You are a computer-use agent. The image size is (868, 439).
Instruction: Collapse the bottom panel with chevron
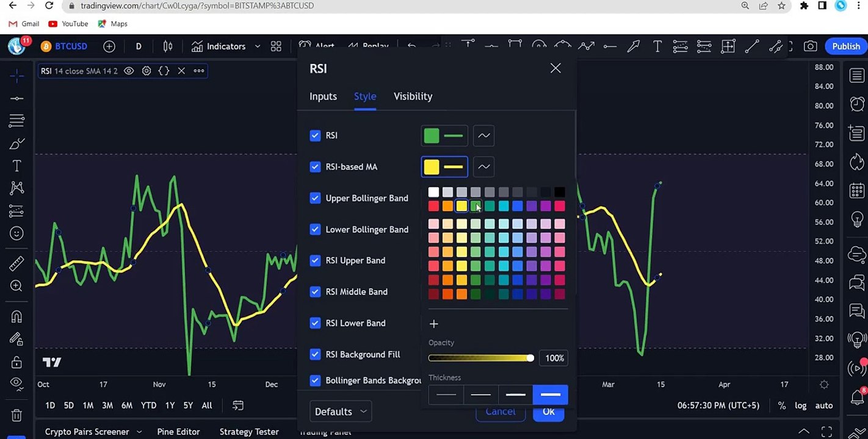coord(804,432)
